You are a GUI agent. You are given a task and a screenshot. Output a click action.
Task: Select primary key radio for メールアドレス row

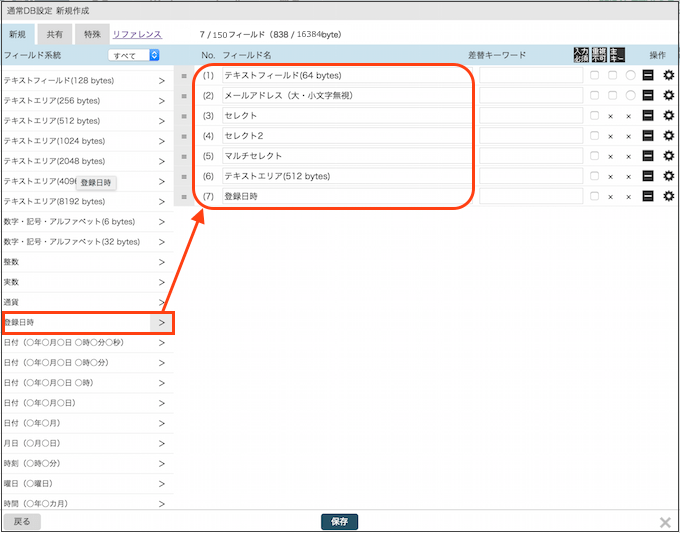coord(630,95)
